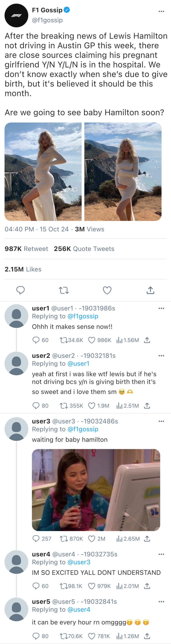
Task: Open the @user3 mention in user4's reply
Action: click(x=79, y=562)
